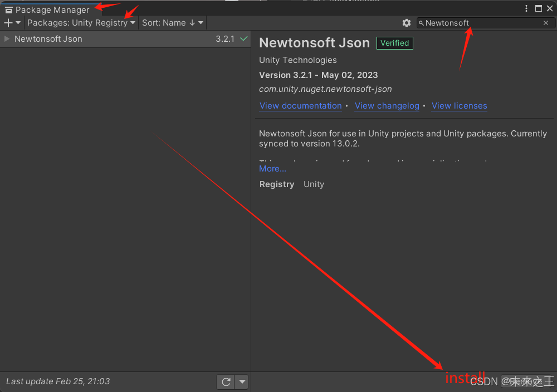Click the Verified badge
This screenshot has width=557, height=392.
[x=395, y=43]
